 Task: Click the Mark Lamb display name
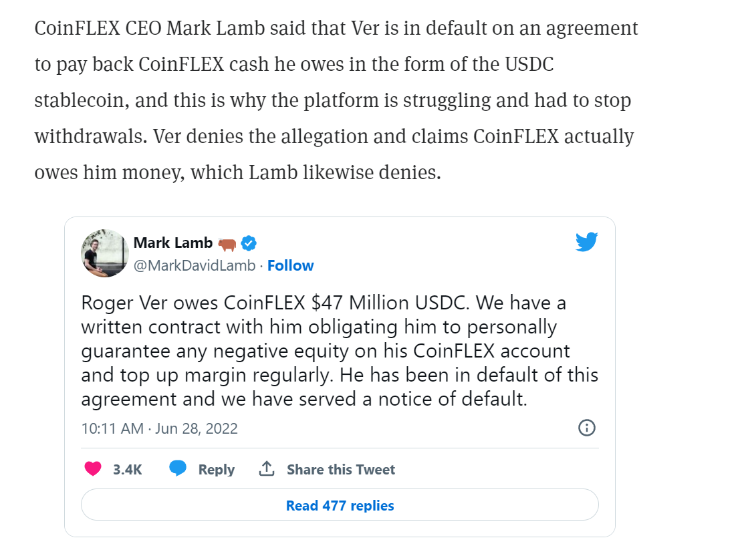pyautogui.click(x=172, y=243)
